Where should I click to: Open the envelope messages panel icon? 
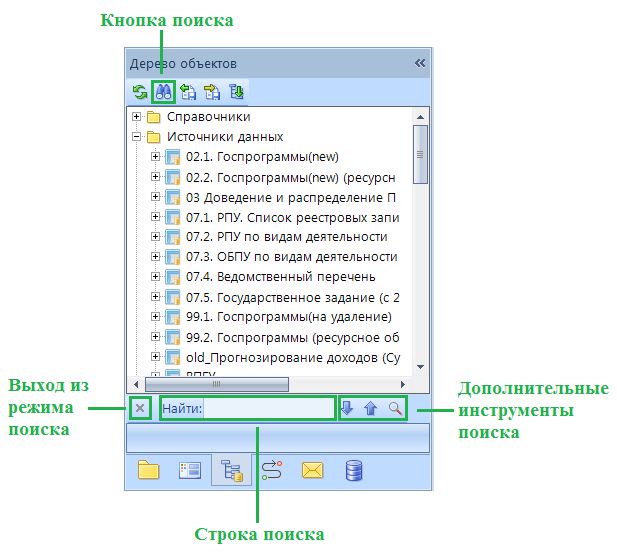coord(313,469)
